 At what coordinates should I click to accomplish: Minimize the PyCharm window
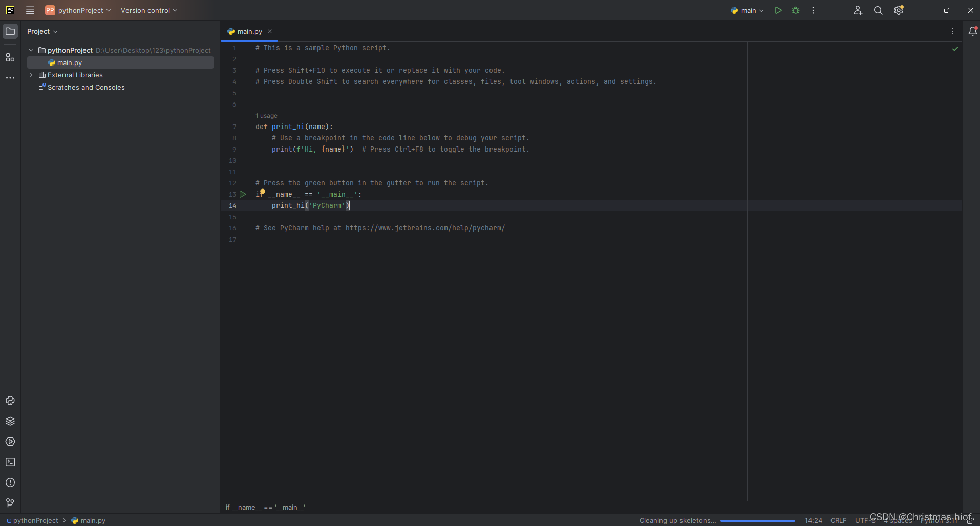coord(923,10)
